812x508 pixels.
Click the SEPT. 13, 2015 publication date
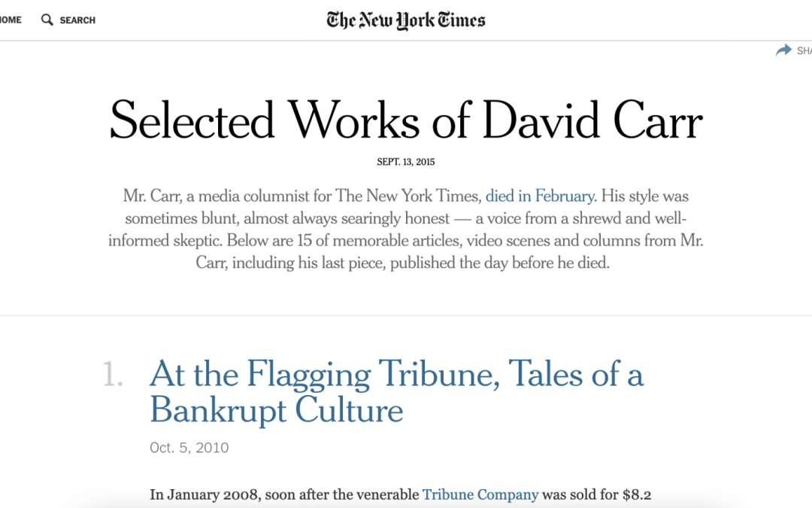tap(406, 161)
